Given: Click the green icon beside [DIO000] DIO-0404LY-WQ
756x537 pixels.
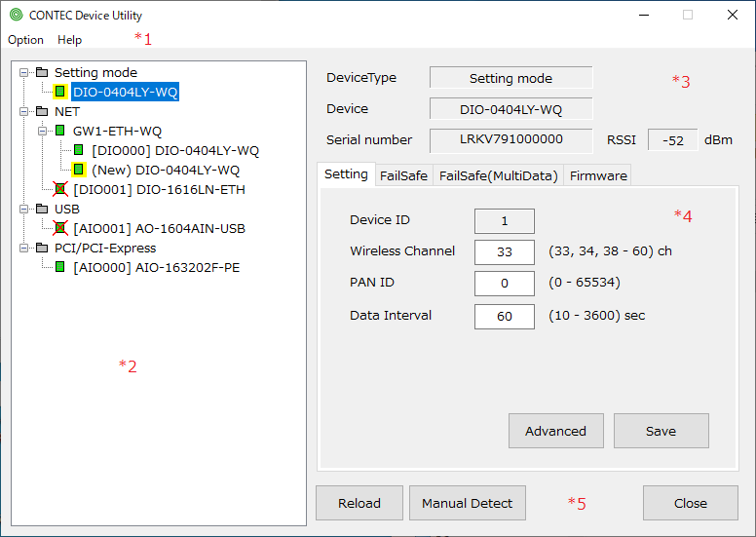Looking at the screenshot, I should coord(79,149).
